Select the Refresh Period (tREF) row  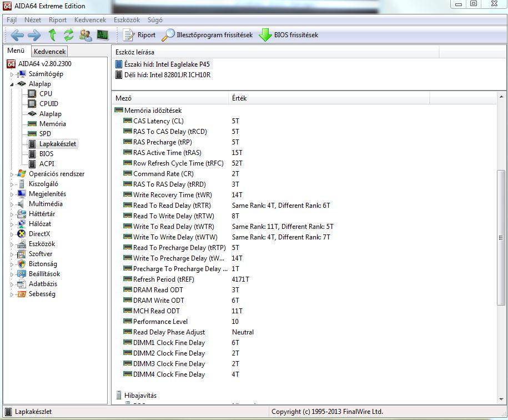(304, 279)
